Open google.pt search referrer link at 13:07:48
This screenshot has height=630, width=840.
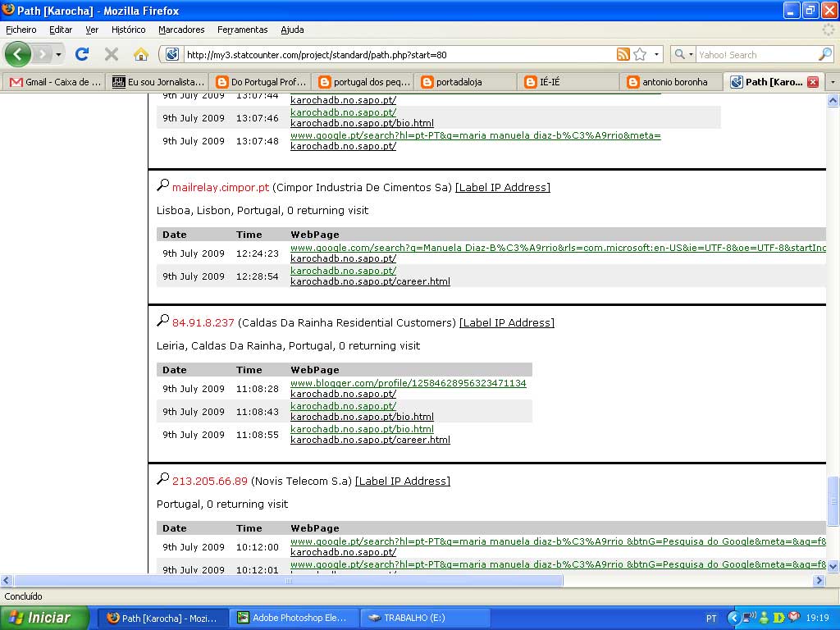[x=476, y=135]
